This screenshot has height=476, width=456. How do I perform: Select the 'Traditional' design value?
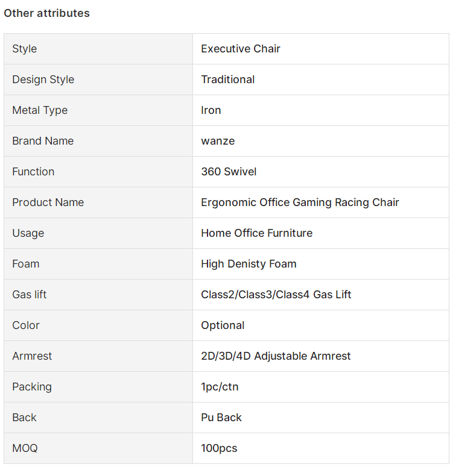[228, 80]
